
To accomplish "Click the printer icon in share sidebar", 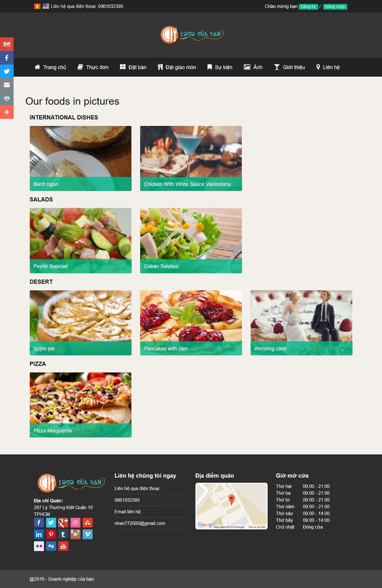I will point(7,98).
